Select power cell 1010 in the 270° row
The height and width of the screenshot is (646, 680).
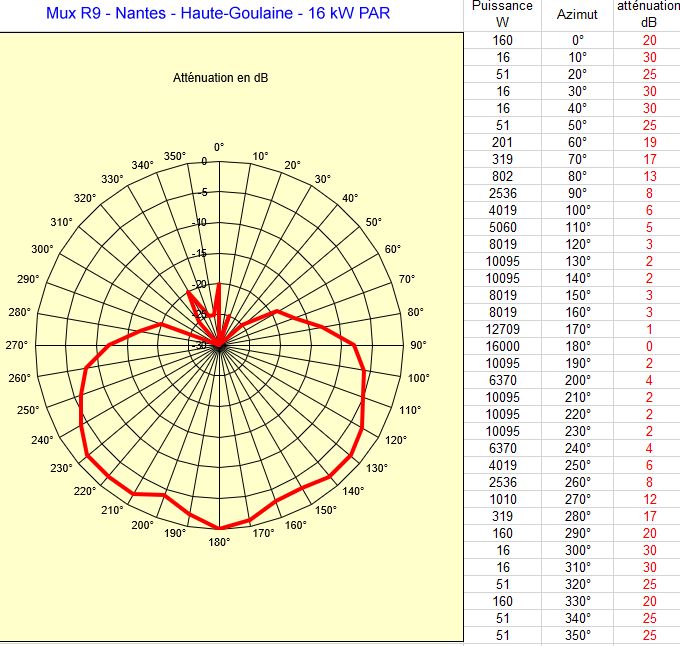pos(503,499)
